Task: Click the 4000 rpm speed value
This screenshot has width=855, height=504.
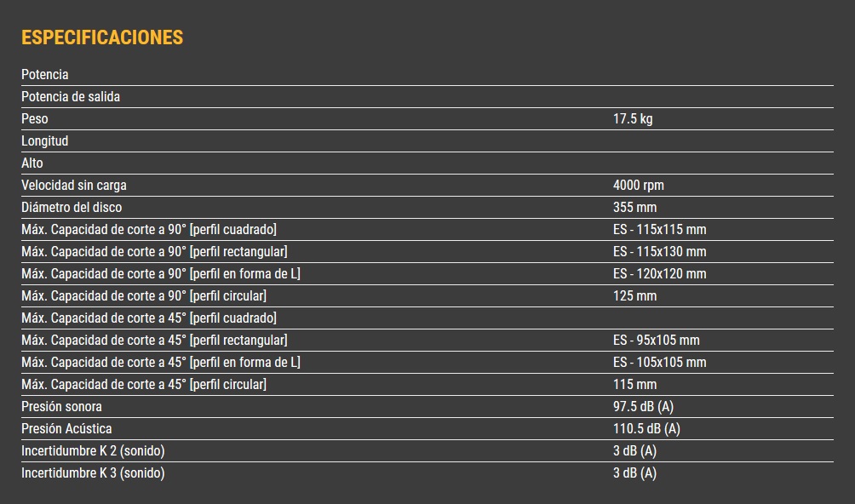Action: [638, 186]
